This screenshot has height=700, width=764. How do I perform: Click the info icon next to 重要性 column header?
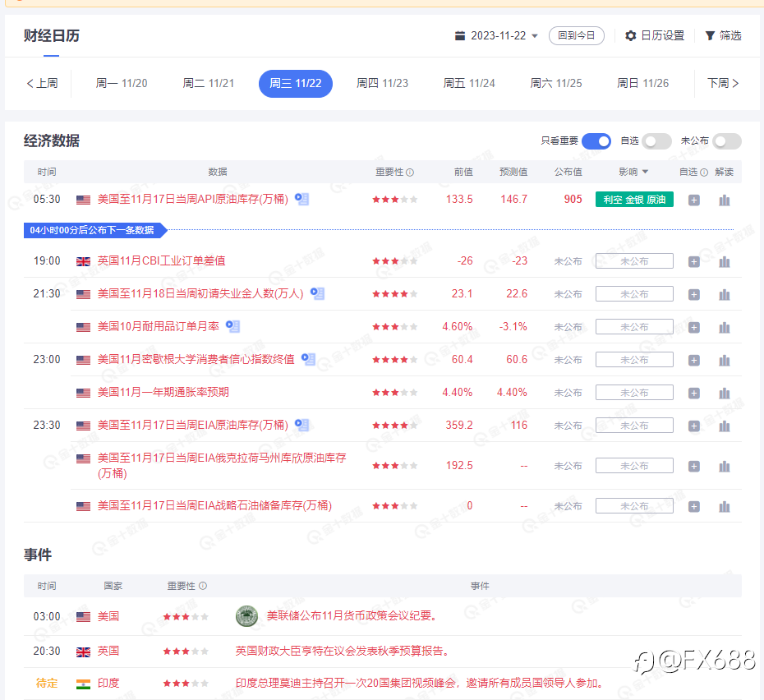pyautogui.click(x=410, y=172)
